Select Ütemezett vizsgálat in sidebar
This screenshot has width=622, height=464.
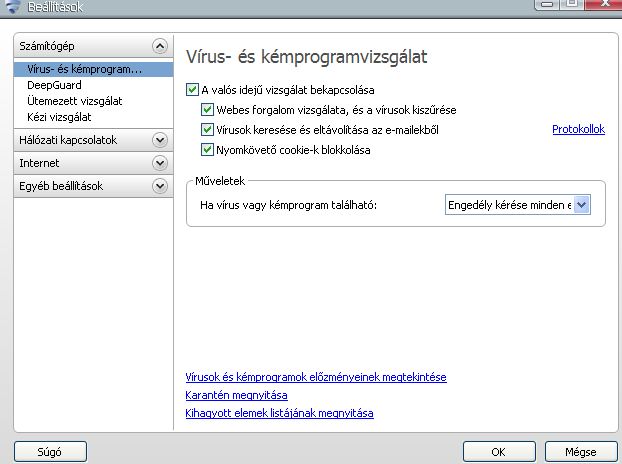(75, 101)
